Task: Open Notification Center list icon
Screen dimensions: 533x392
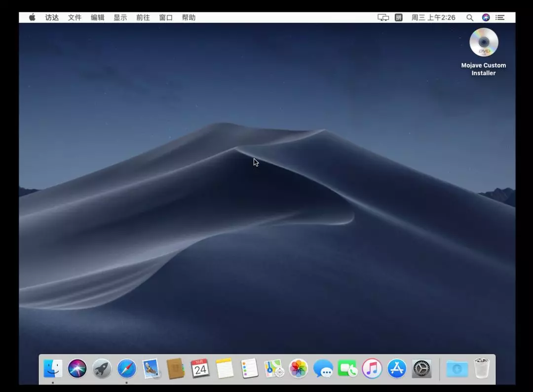Action: (x=500, y=17)
